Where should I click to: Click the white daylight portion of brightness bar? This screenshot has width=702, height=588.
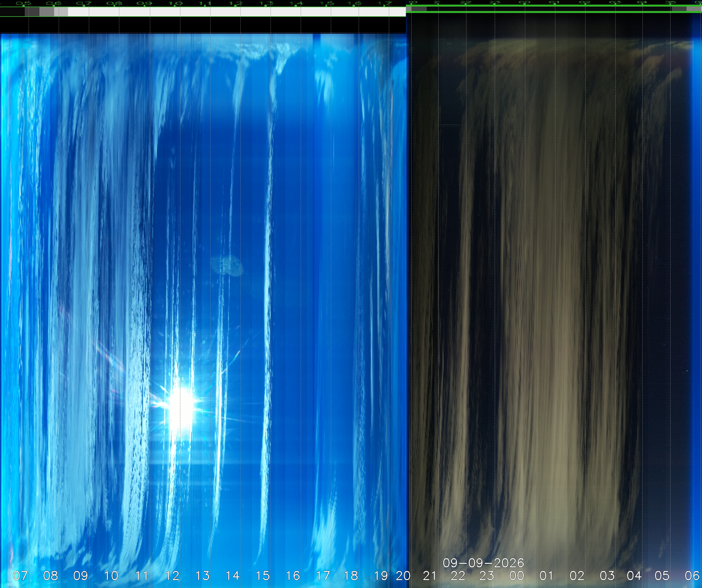[x=237, y=12]
